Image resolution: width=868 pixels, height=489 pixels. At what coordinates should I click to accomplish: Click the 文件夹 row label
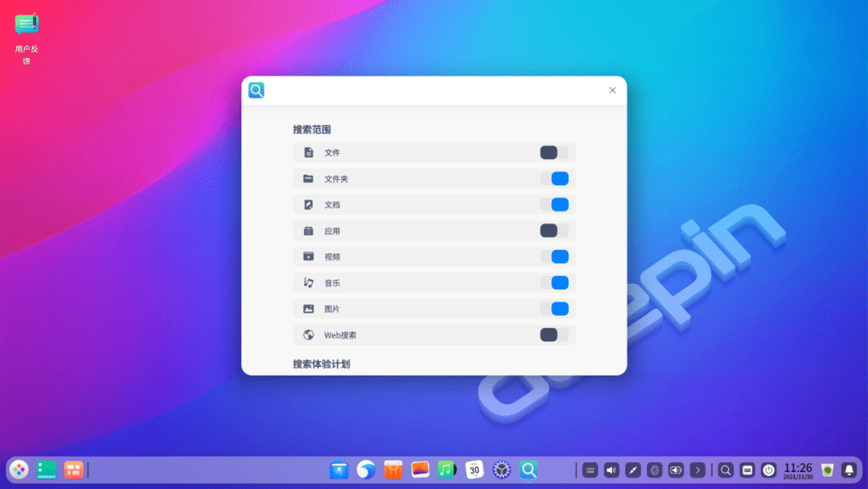click(x=336, y=179)
